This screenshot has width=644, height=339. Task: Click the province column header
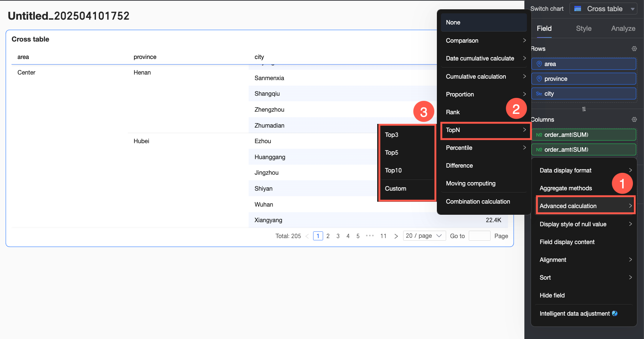pyautogui.click(x=145, y=57)
